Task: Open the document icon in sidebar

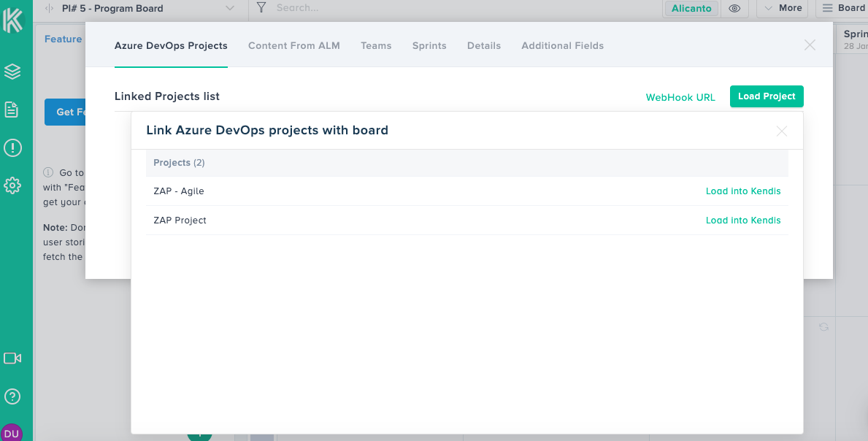Action: tap(12, 110)
